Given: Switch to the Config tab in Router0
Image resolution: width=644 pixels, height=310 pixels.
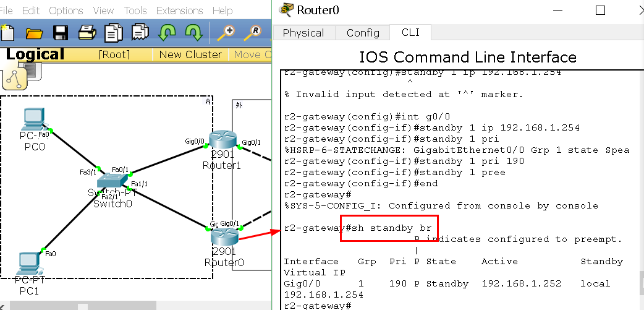Looking at the screenshot, I should click(363, 33).
